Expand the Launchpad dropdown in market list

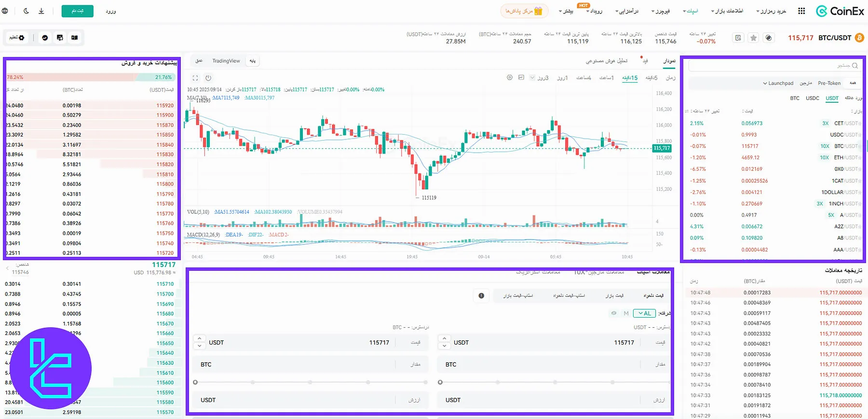pyautogui.click(x=778, y=84)
